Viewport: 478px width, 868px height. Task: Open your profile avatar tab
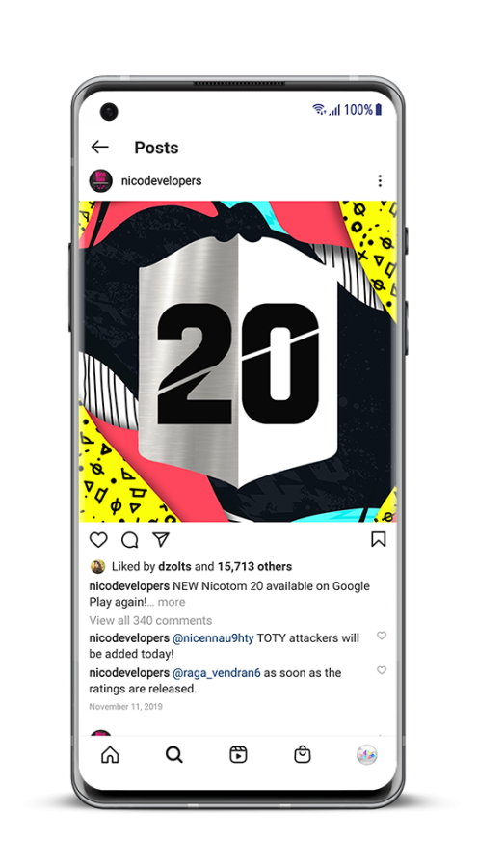click(x=366, y=754)
